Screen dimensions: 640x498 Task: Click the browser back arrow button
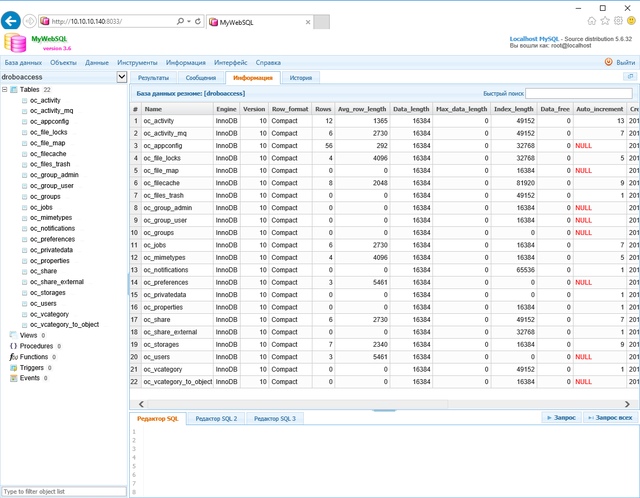point(11,20)
